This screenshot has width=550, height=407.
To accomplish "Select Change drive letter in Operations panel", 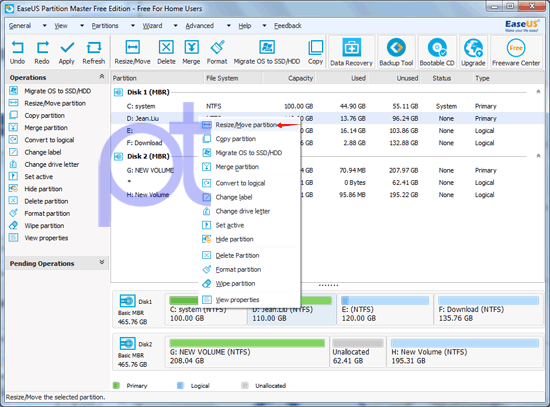I will click(x=52, y=165).
